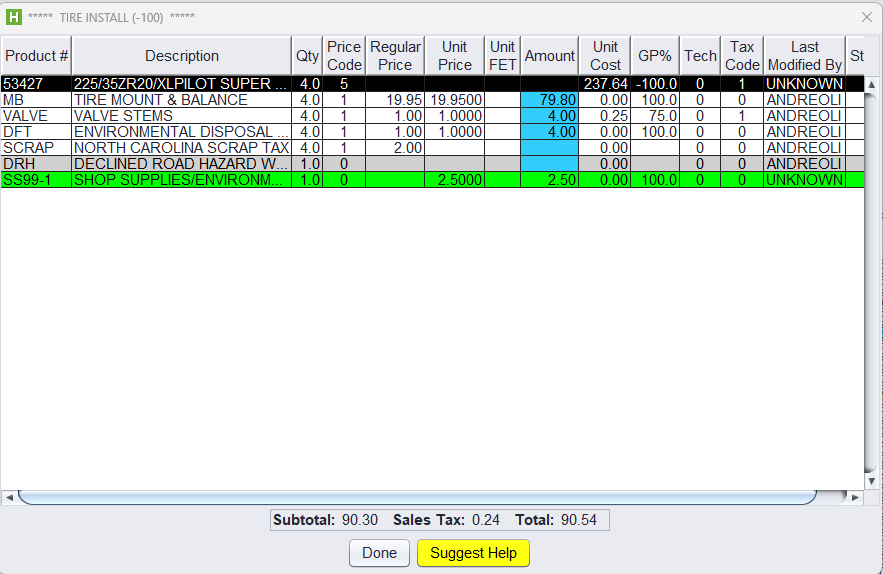Close the Tire Install window
This screenshot has height=574, width=883.
867,17
